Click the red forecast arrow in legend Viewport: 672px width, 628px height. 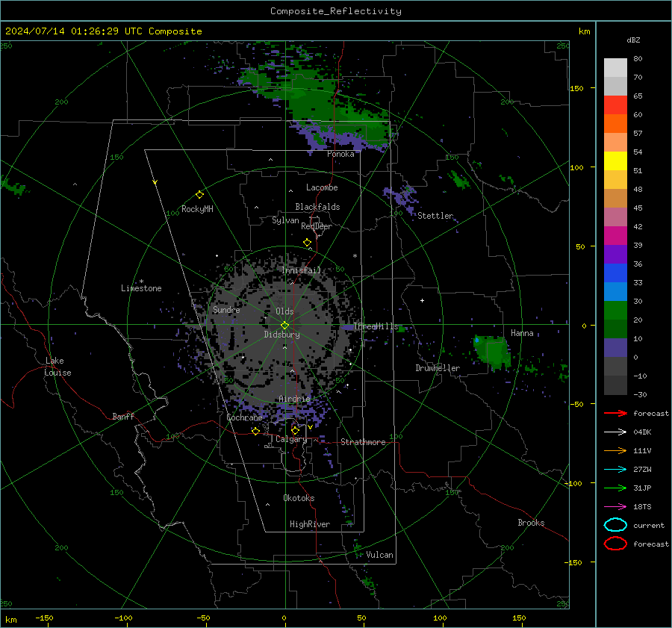(615, 413)
